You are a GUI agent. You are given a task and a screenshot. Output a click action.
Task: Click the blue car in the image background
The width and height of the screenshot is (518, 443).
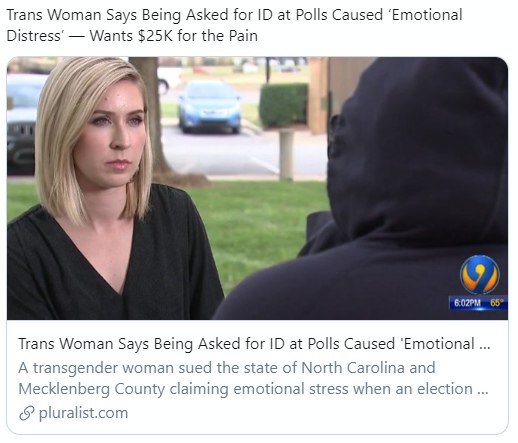pyautogui.click(x=210, y=107)
